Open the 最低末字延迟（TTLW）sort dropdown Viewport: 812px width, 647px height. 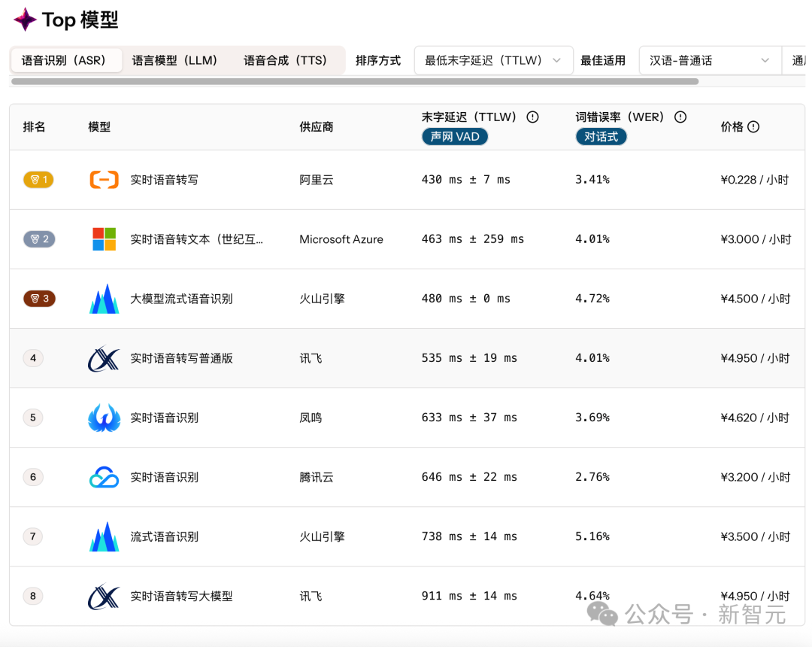pos(493,59)
